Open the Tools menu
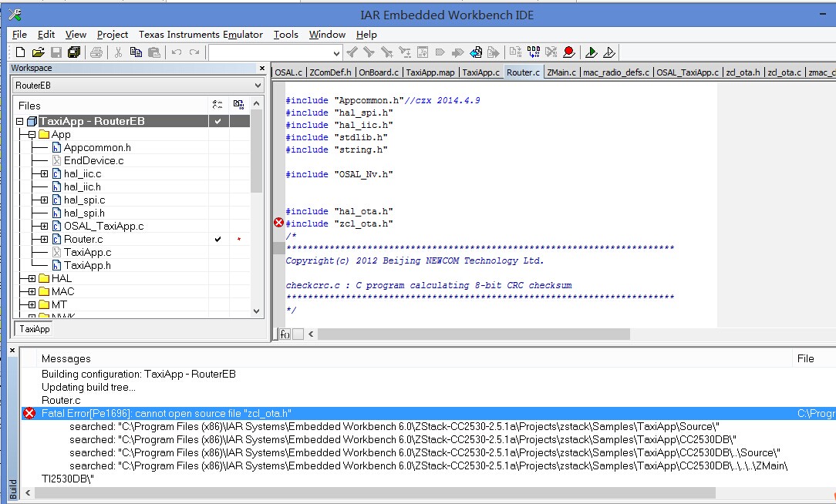The image size is (836, 504). (x=286, y=34)
